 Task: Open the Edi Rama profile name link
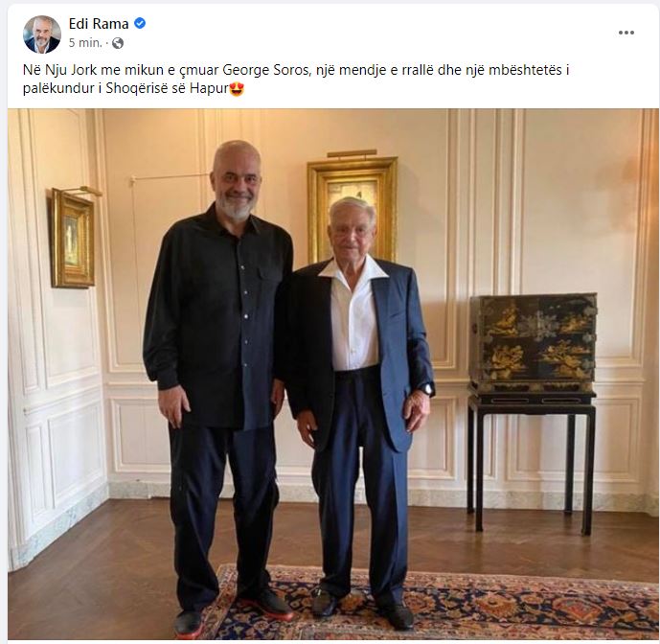pyautogui.click(x=99, y=24)
